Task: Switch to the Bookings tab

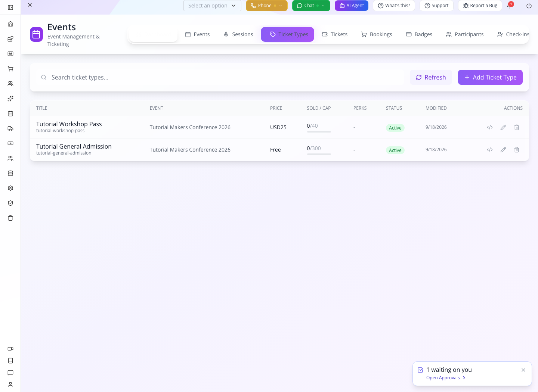Action: (377, 34)
